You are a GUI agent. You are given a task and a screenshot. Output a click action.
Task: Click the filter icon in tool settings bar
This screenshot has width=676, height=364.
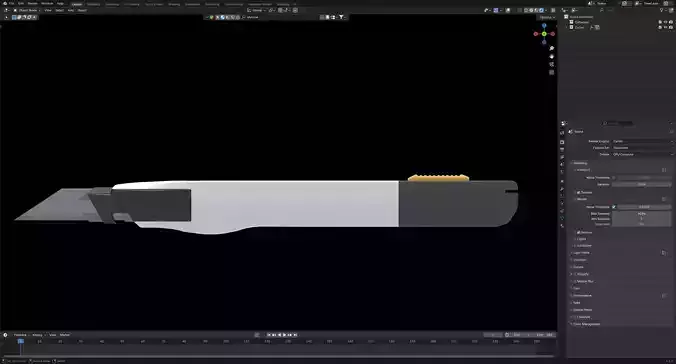click(x=341, y=17)
